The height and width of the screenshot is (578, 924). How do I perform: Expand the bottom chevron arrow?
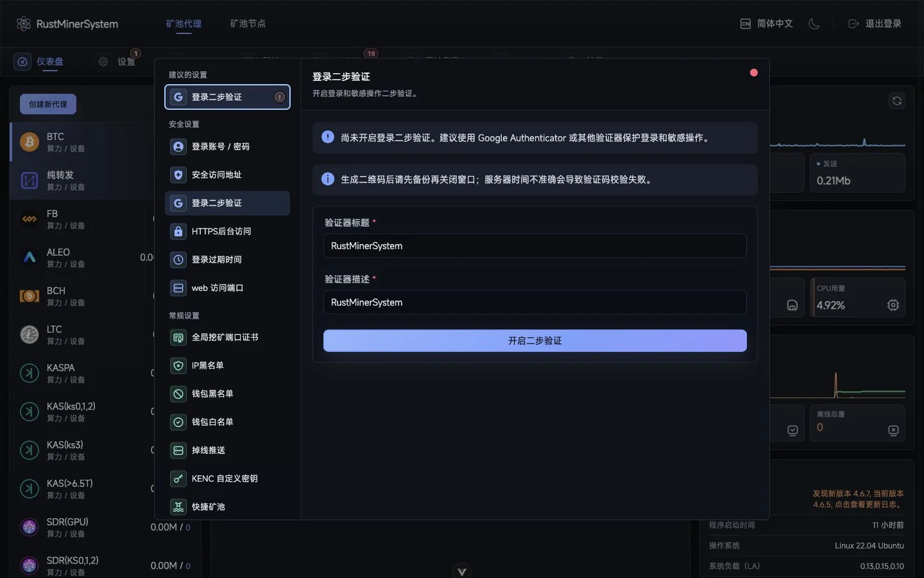tap(461, 571)
